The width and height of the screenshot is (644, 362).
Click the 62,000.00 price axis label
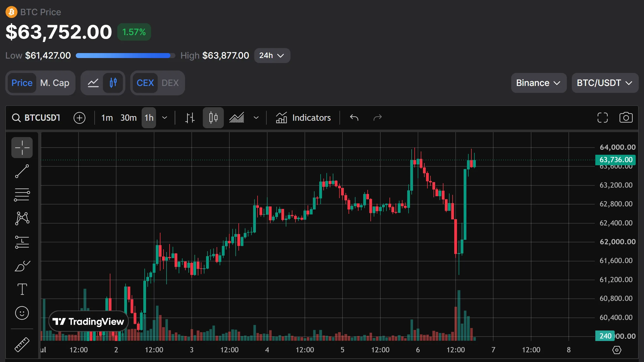[617, 242]
